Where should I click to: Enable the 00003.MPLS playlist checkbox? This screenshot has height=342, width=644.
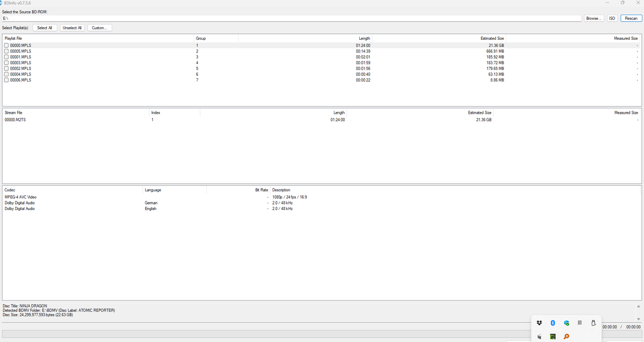pos(7,63)
